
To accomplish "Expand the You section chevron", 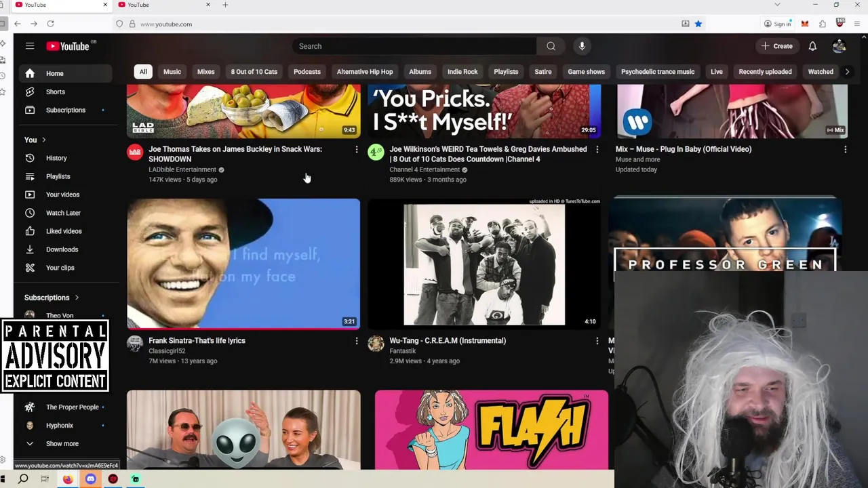I will click(x=44, y=140).
